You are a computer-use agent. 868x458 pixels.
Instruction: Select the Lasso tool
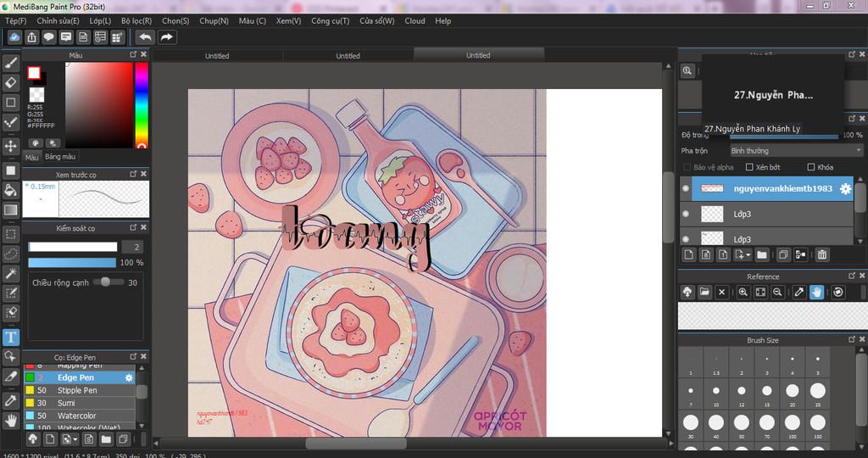10,254
